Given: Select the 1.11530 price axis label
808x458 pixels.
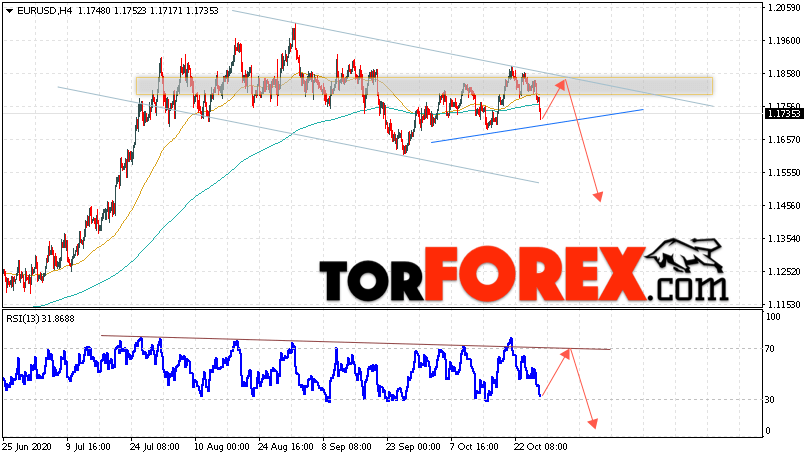Looking at the screenshot, I should point(784,304).
